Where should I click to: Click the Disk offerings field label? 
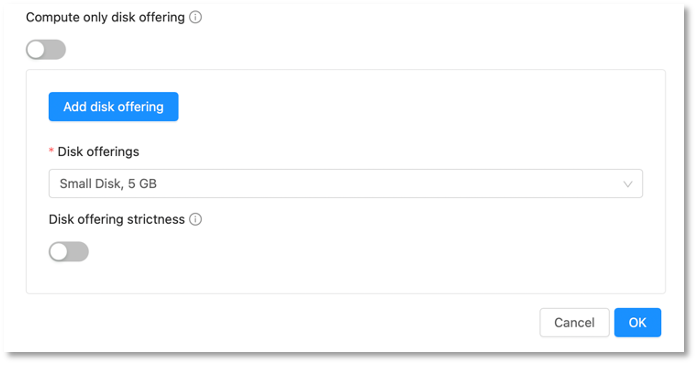click(x=98, y=152)
